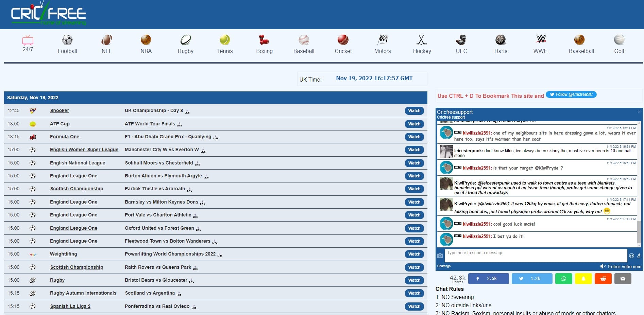644x315 pixels.
Task: Share the site on WhatsApp
Action: point(564,279)
